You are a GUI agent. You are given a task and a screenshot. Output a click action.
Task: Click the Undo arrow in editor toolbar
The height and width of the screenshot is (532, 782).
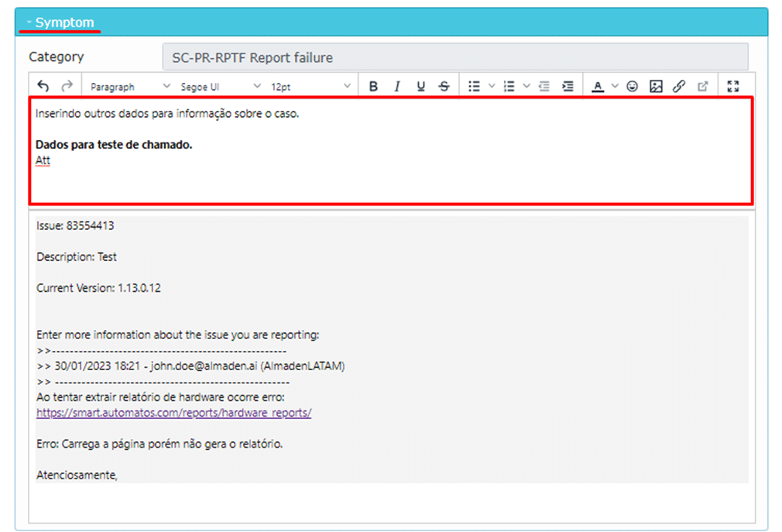point(43,87)
